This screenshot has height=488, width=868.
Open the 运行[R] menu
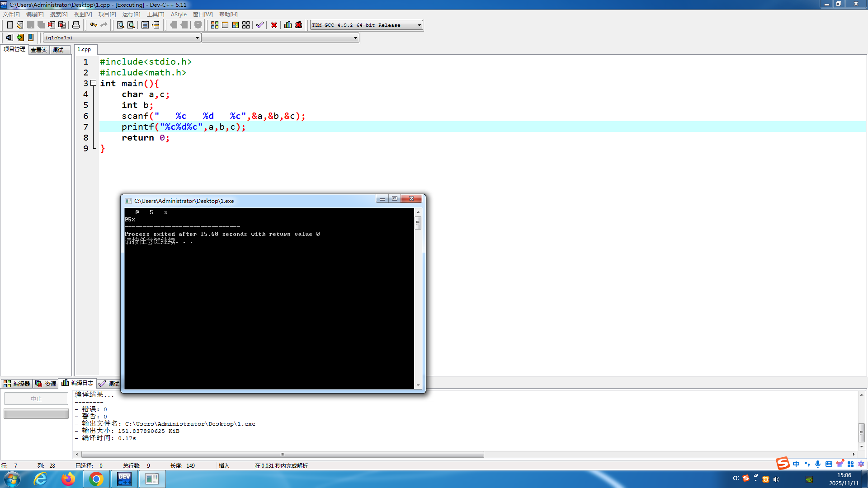click(131, 14)
